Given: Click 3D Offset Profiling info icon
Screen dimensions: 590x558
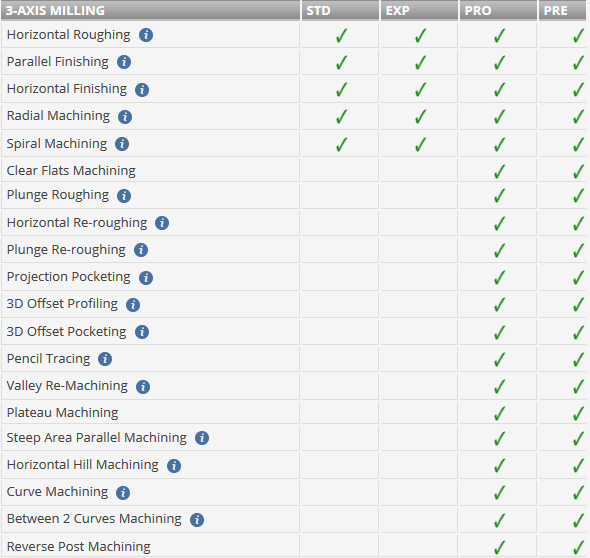Looking at the screenshot, I should pos(133,305).
